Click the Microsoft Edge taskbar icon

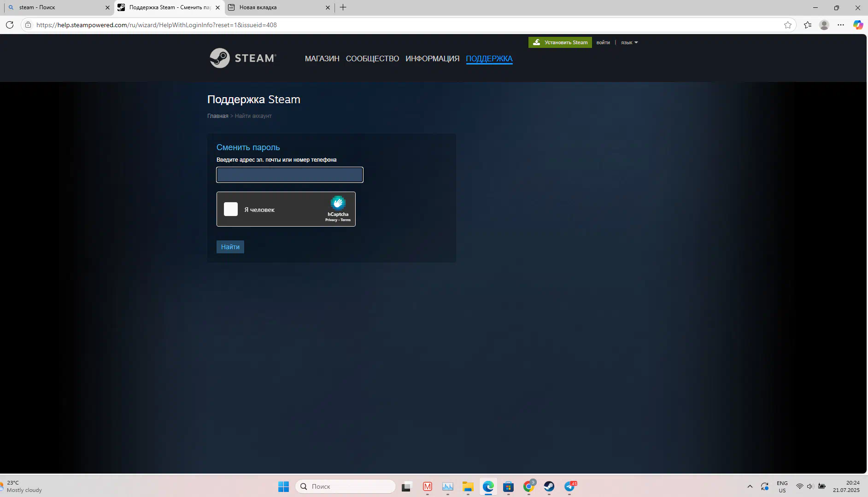(488, 486)
